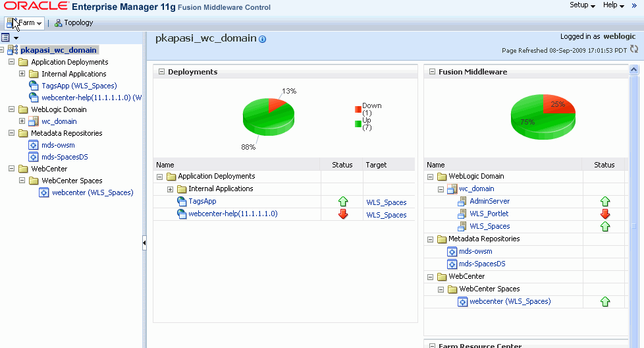Open WLS_Spaces target for TagsApp
This screenshot has width=644, height=348.
387,202
